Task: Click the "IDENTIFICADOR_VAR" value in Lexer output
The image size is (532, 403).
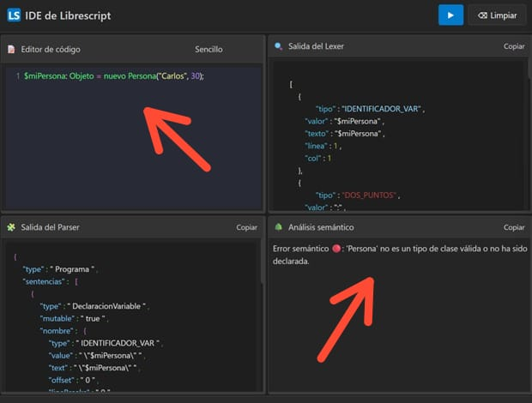Action: (381, 109)
